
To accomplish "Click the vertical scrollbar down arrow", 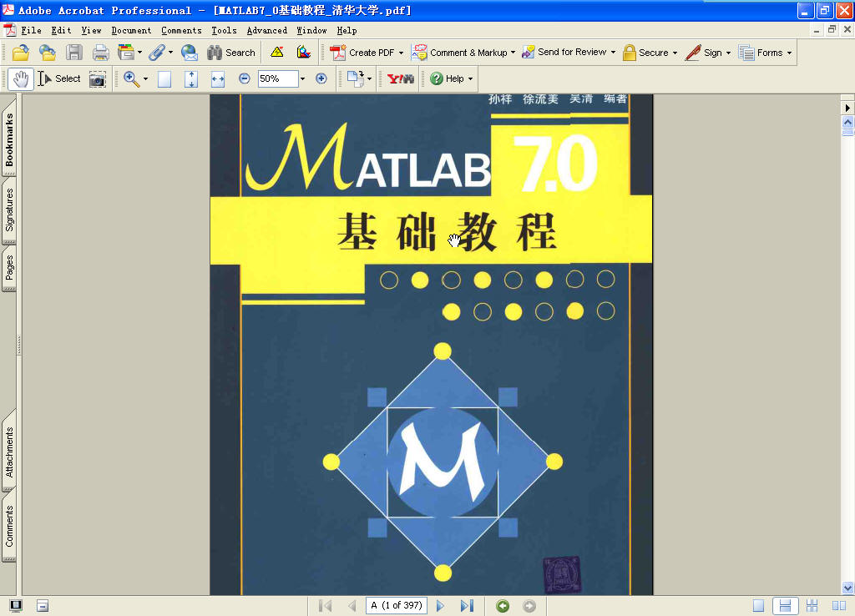I will 847,588.
